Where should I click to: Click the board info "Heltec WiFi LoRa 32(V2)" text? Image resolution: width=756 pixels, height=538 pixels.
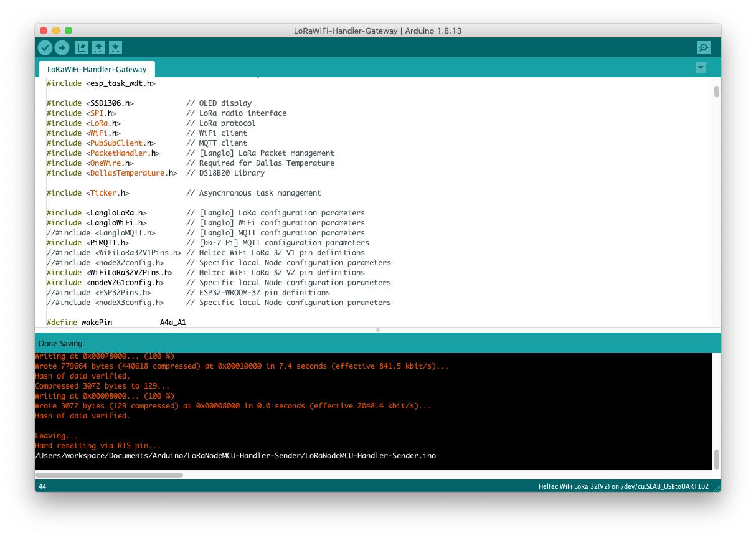[579, 486]
